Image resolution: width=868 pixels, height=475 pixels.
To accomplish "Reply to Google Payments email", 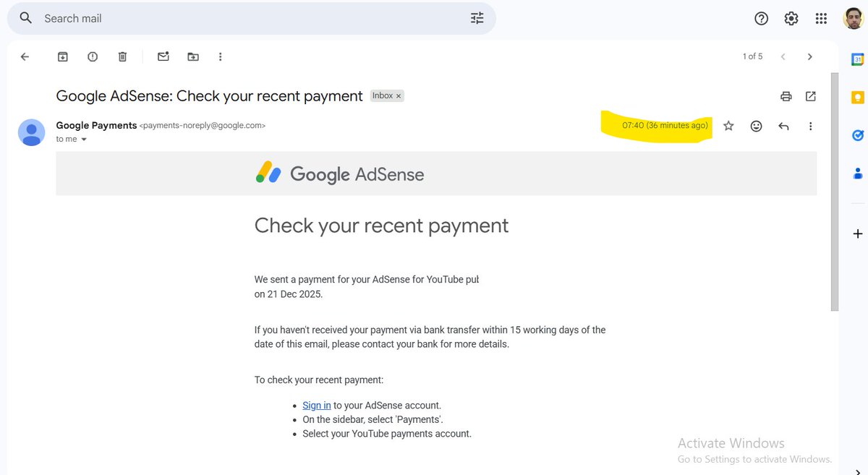I will pyautogui.click(x=783, y=126).
